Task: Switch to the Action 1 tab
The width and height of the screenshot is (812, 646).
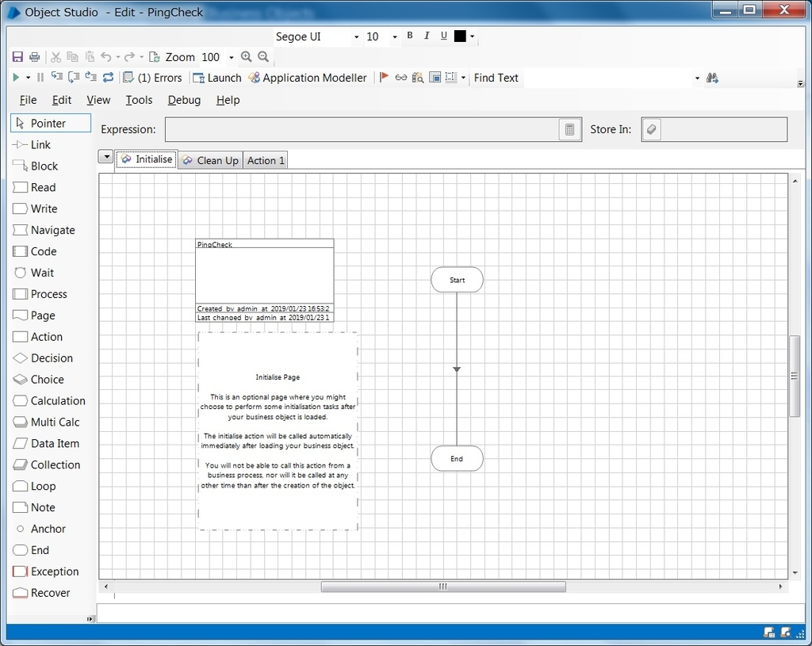Action: (265, 160)
